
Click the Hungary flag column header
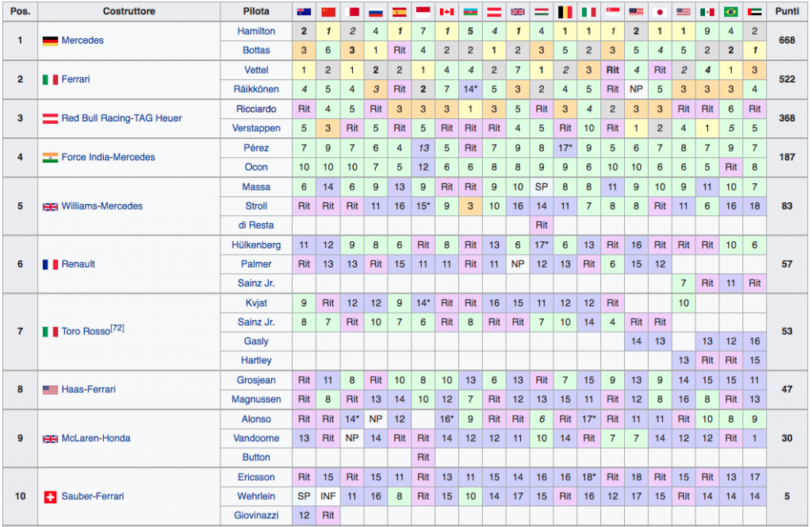click(x=541, y=11)
